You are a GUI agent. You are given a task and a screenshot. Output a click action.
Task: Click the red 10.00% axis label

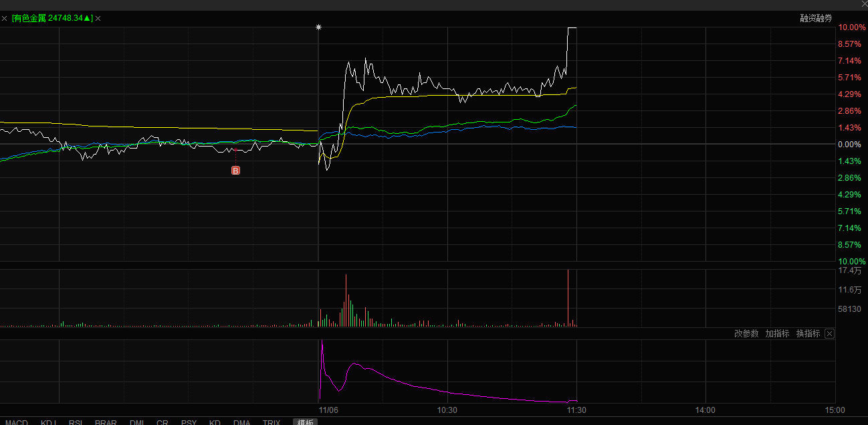852,27
